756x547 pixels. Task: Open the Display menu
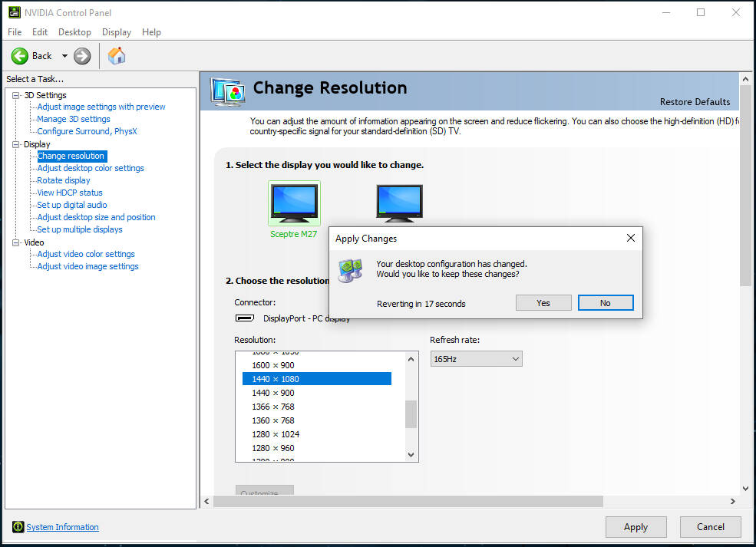(x=116, y=32)
